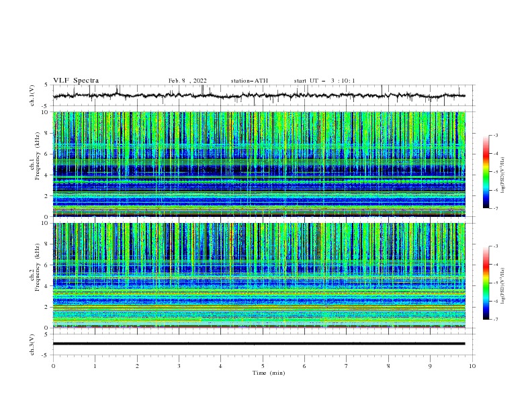Click time axis tick label "3"

pos(179,366)
